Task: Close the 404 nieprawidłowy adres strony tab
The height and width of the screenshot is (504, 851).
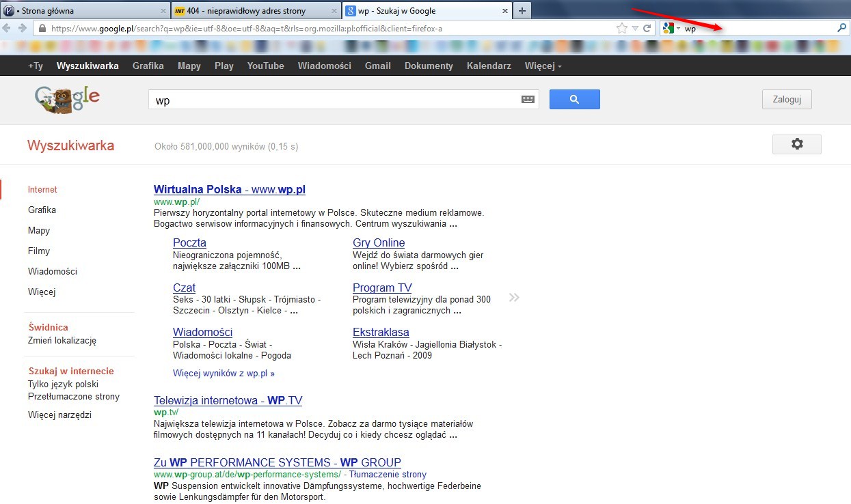Action: tap(334, 11)
